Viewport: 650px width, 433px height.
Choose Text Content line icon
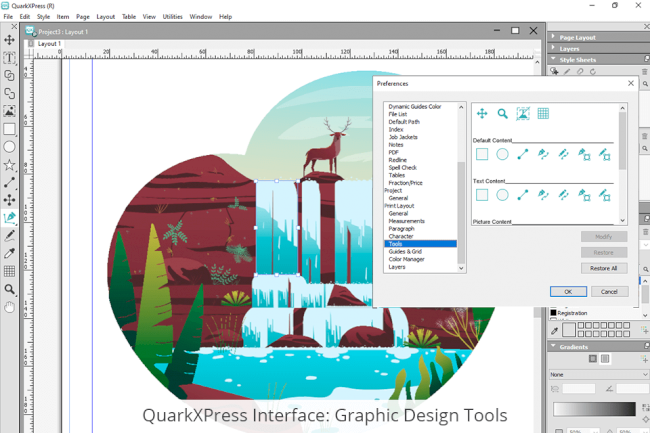point(523,195)
